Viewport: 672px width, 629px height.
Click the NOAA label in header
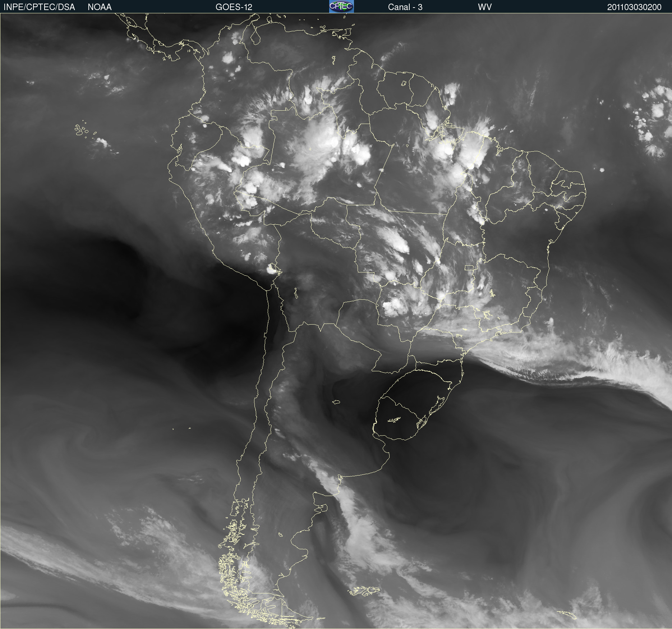point(100,7)
